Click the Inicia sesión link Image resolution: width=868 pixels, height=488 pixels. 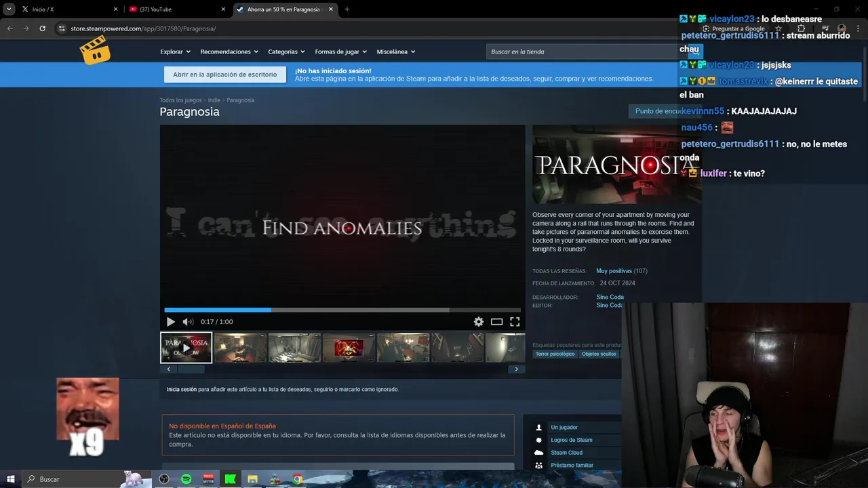coord(182,390)
